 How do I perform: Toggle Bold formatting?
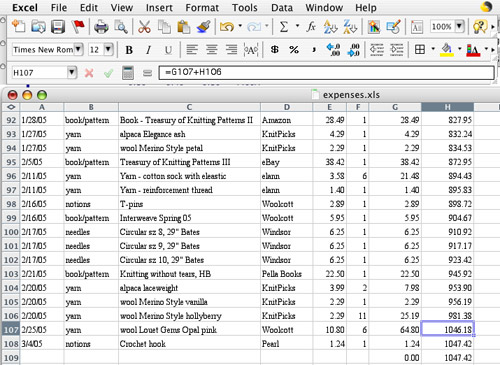[x=129, y=50]
